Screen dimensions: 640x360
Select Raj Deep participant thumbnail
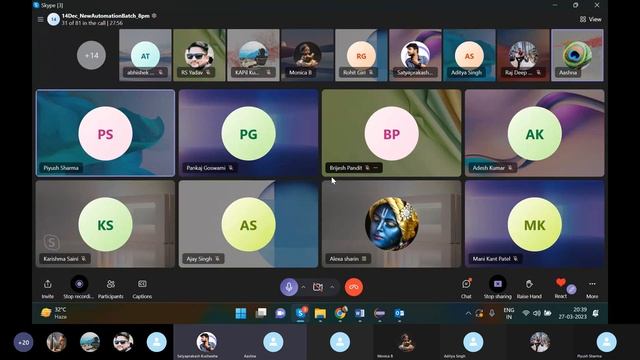click(x=523, y=55)
